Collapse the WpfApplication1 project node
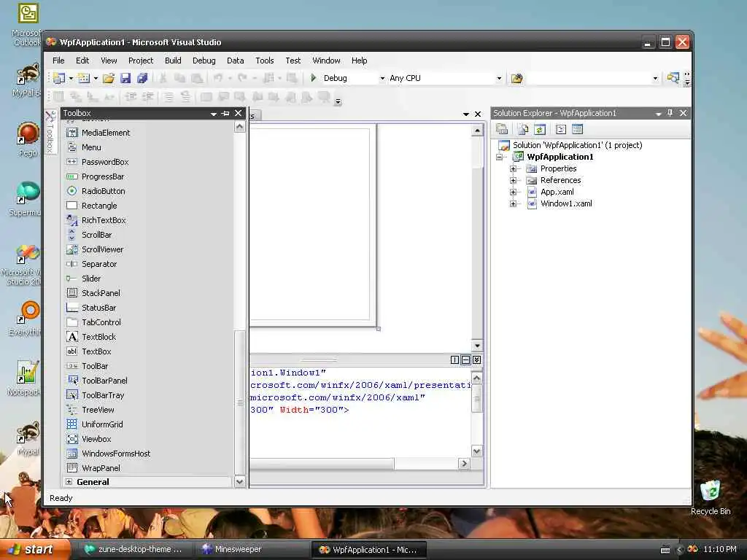This screenshot has height=560, width=747. (499, 157)
